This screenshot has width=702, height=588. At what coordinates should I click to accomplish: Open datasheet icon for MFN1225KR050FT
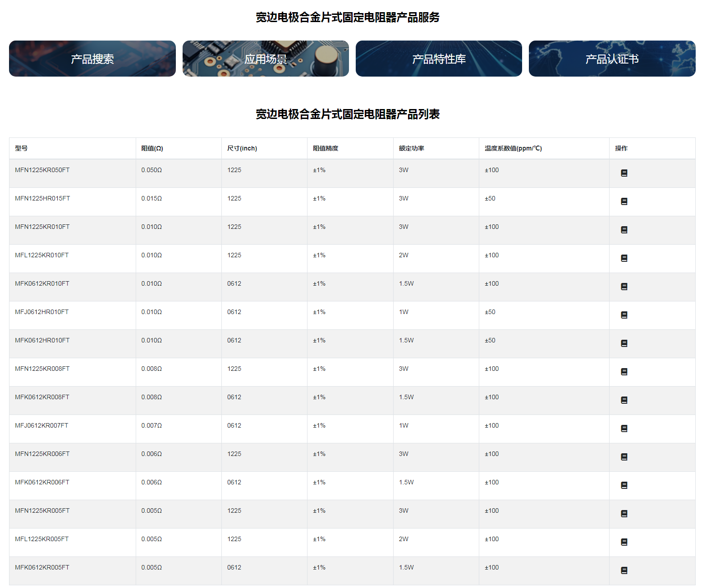coord(624,173)
